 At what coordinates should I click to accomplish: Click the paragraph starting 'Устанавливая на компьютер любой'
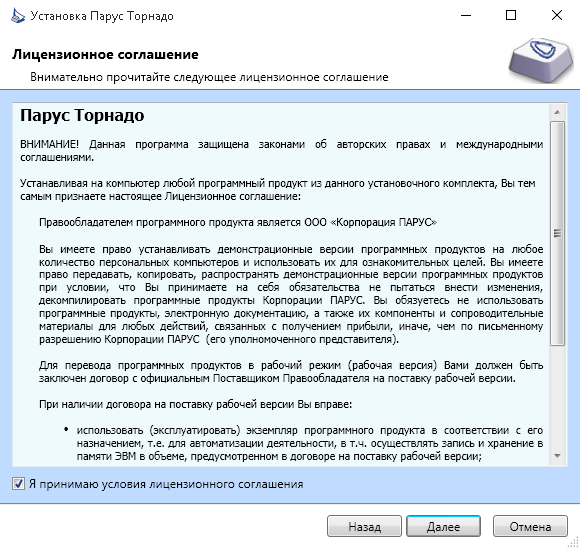(x=278, y=189)
